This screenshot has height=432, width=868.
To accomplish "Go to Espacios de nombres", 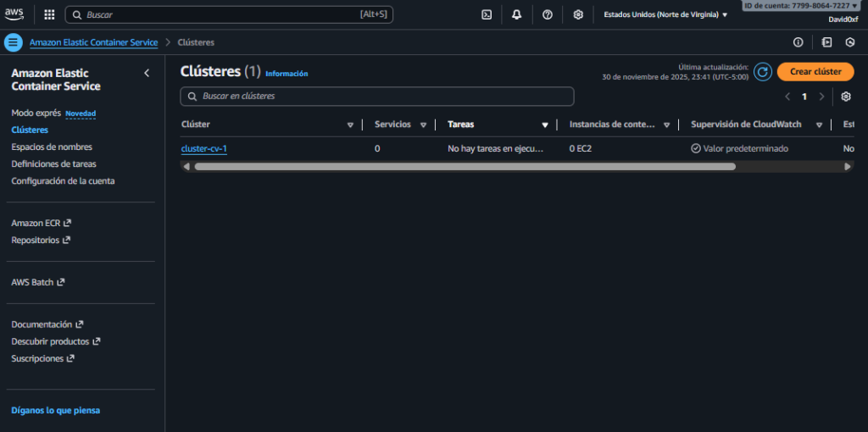I will coord(52,147).
